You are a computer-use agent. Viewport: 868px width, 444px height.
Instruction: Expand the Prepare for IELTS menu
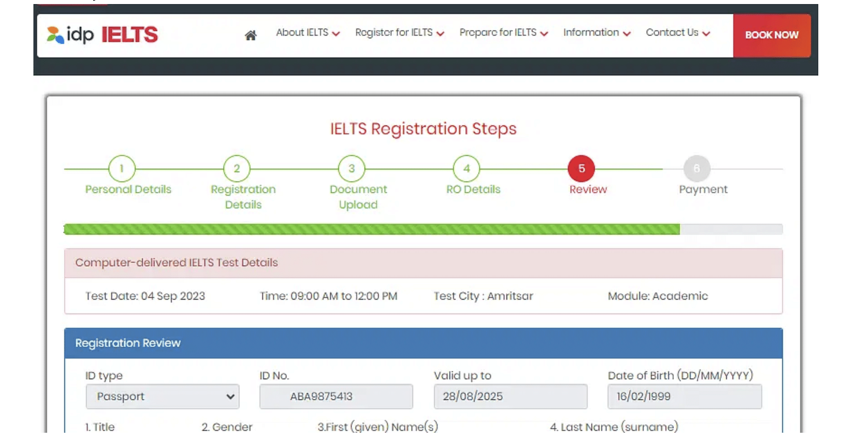point(503,33)
